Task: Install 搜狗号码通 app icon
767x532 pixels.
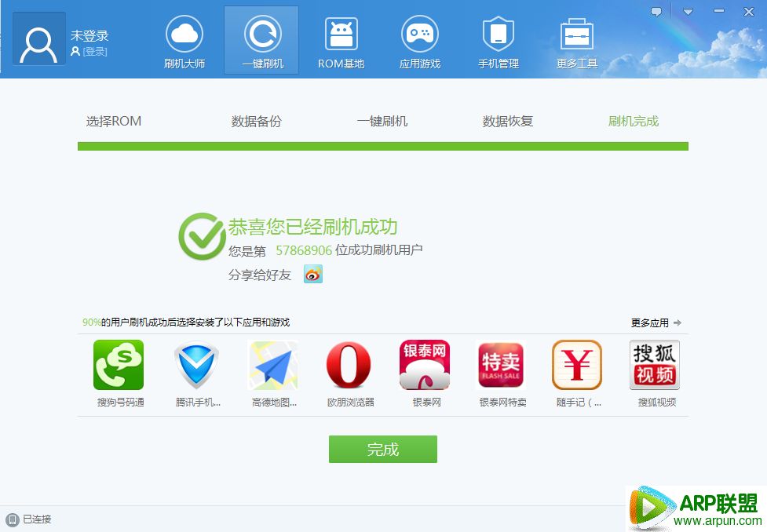Action: tap(119, 365)
